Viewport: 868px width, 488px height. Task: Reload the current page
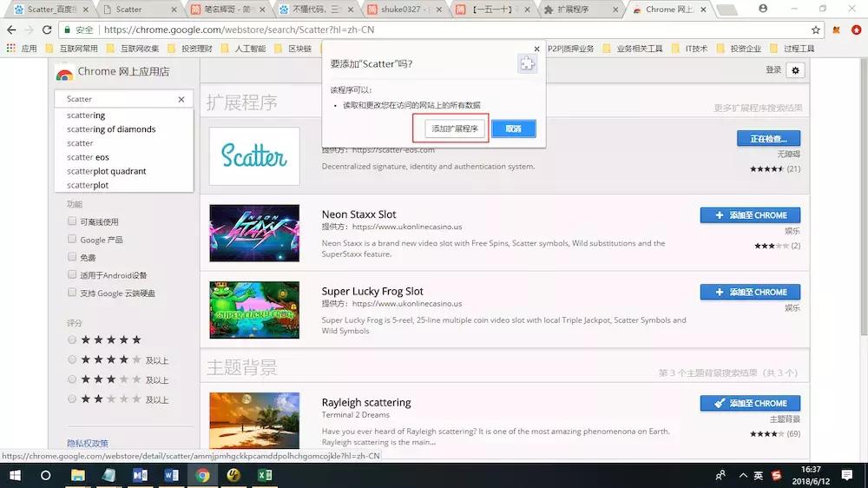pos(47,30)
